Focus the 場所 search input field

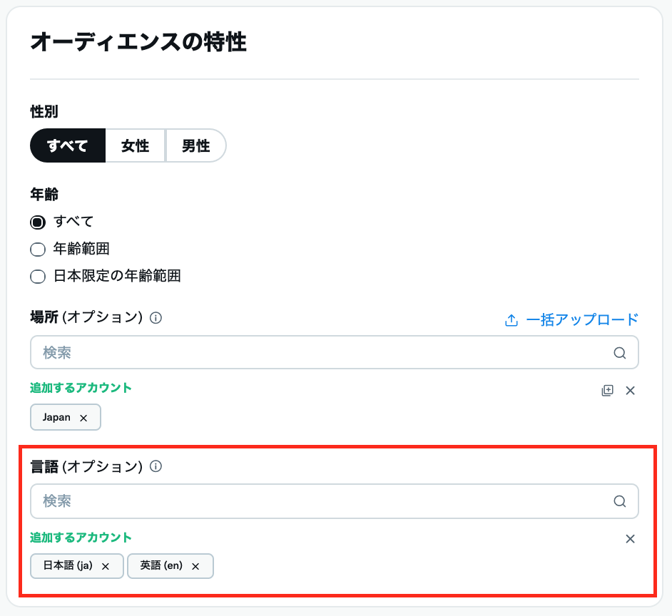click(321, 353)
